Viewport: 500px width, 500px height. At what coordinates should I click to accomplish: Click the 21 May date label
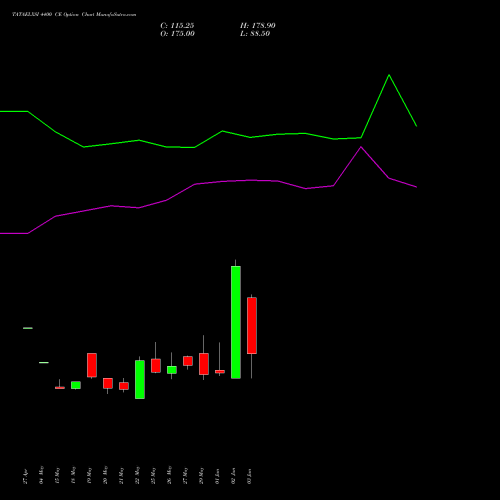pyautogui.click(x=122, y=475)
